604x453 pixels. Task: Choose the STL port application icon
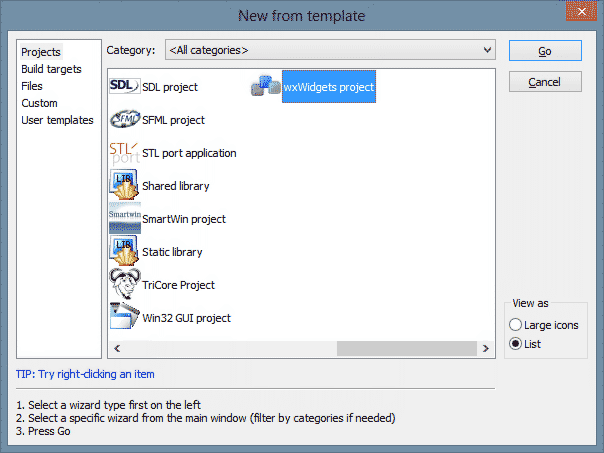point(124,153)
